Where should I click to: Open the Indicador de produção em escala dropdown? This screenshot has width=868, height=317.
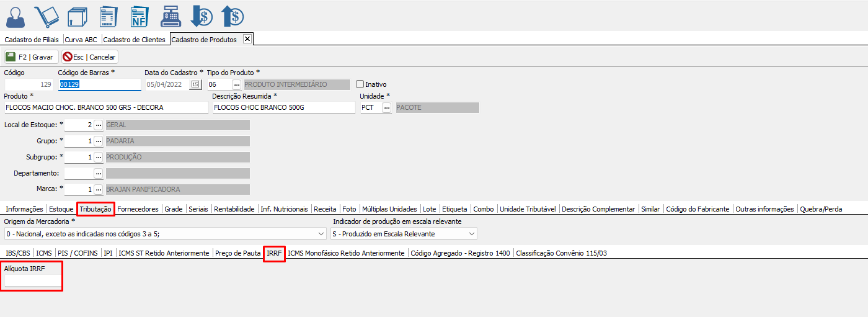pyautogui.click(x=472, y=234)
